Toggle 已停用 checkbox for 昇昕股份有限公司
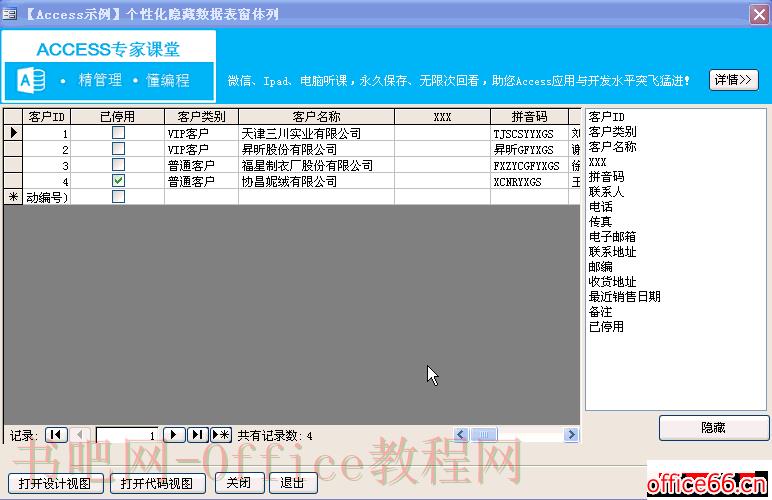The image size is (772, 500). [x=118, y=149]
